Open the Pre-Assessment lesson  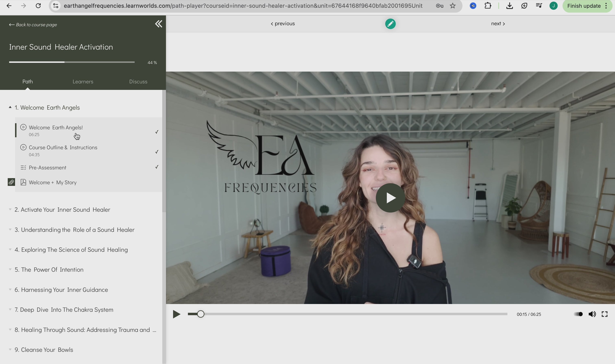[48, 168]
